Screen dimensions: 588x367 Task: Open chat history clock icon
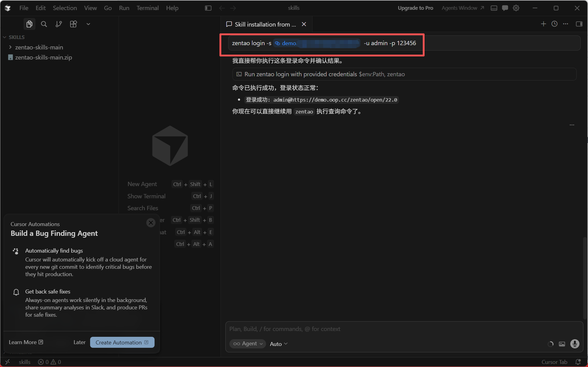554,24
